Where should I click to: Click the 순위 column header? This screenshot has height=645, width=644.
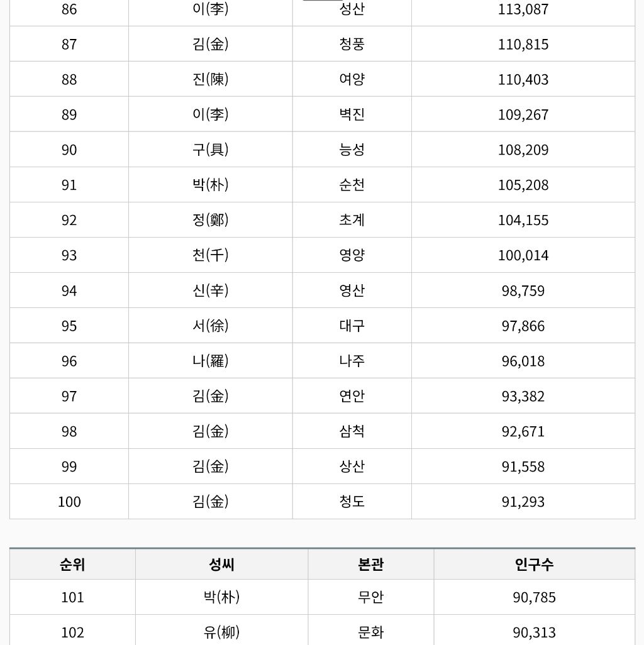click(72, 565)
